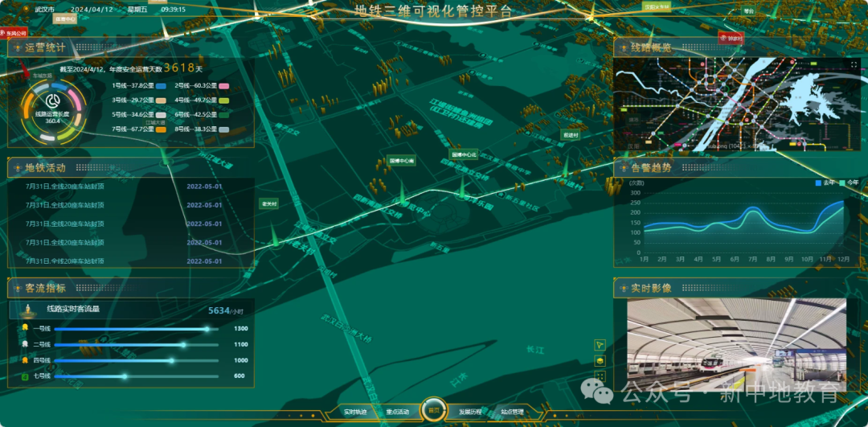This screenshot has height=427, width=868.
Task: Open the 实时轨迹 tab
Action: 355,412
